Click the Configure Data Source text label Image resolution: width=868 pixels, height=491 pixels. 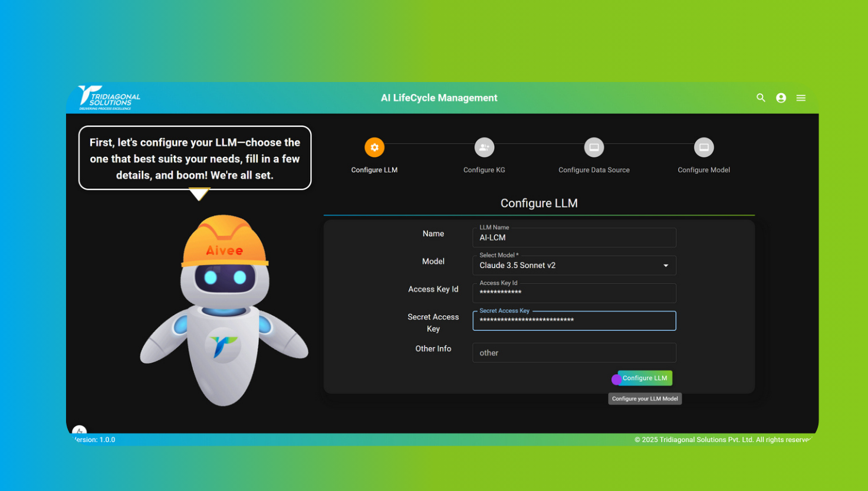(x=594, y=170)
